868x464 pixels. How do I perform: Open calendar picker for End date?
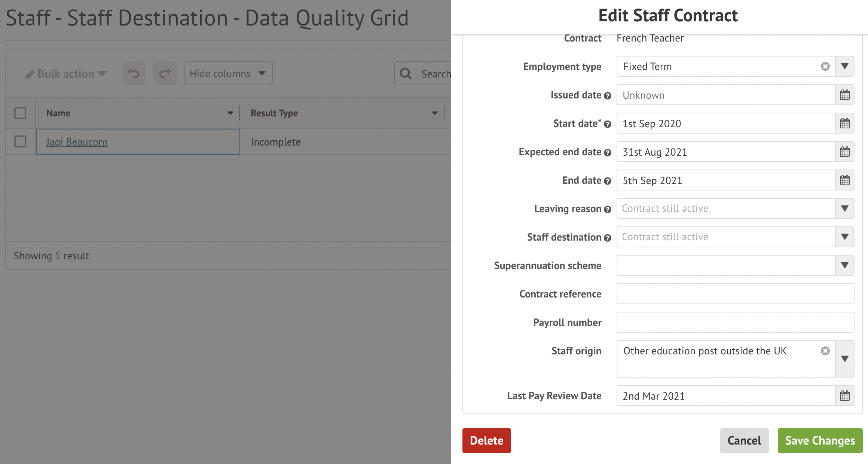(x=844, y=180)
